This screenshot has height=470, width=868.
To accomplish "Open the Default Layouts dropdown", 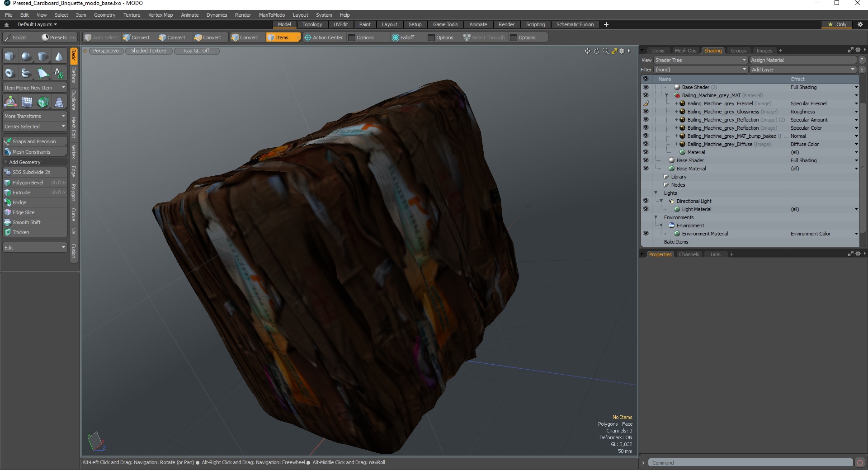I will click(37, 24).
